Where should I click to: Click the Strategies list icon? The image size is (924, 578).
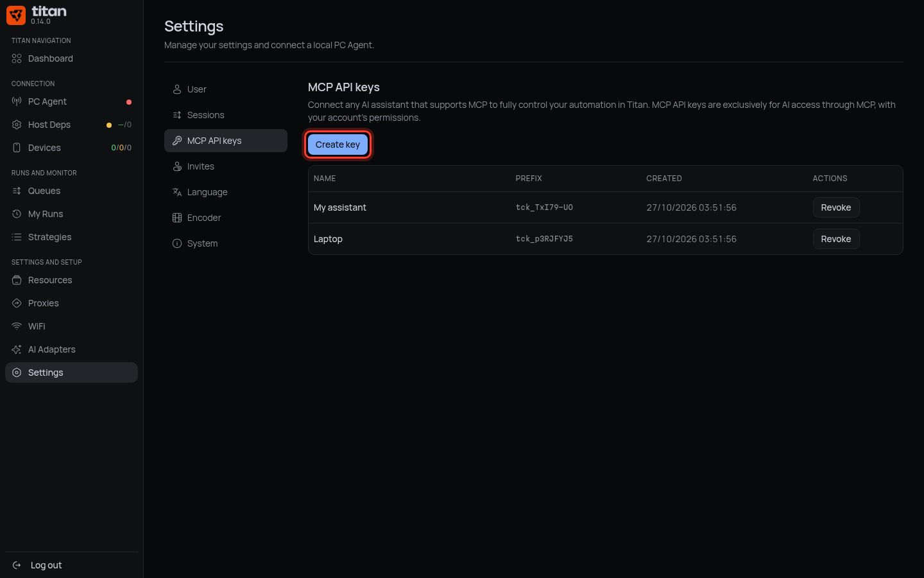pos(17,237)
